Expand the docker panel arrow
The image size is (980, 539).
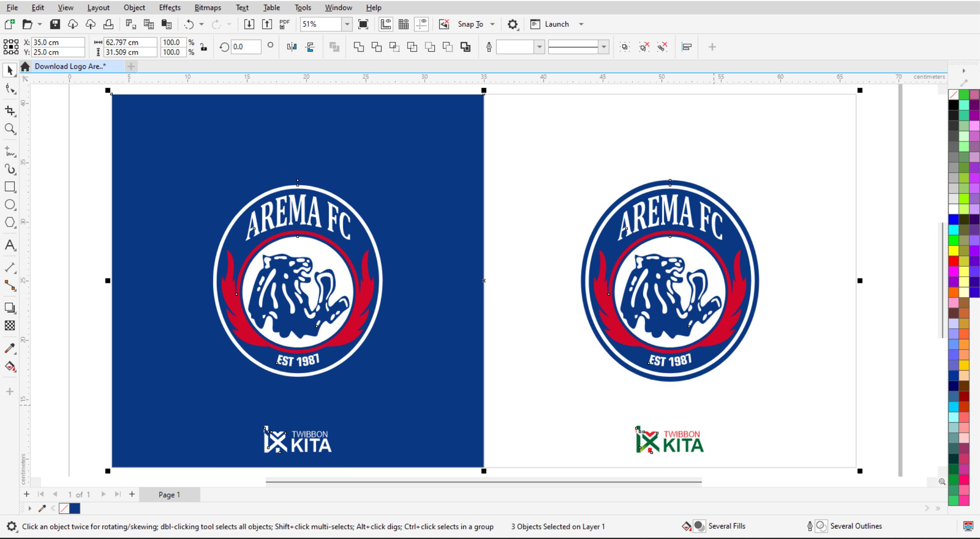(964, 71)
